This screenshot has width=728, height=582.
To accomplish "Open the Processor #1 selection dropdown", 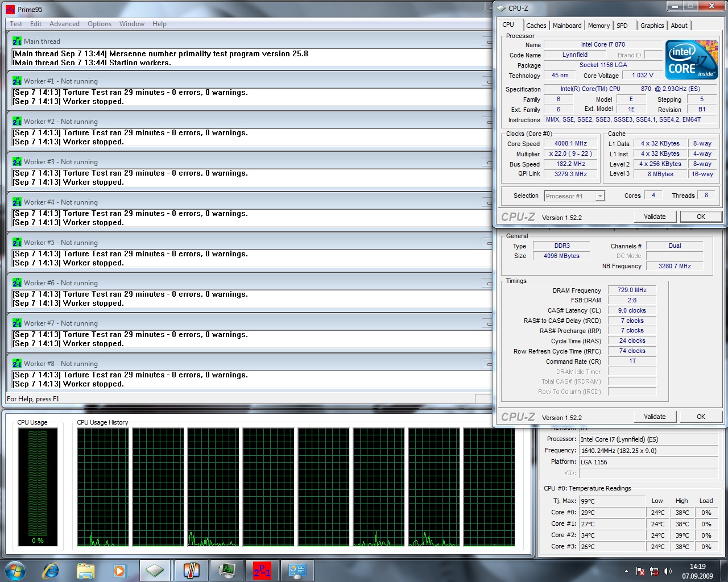I will click(x=574, y=196).
